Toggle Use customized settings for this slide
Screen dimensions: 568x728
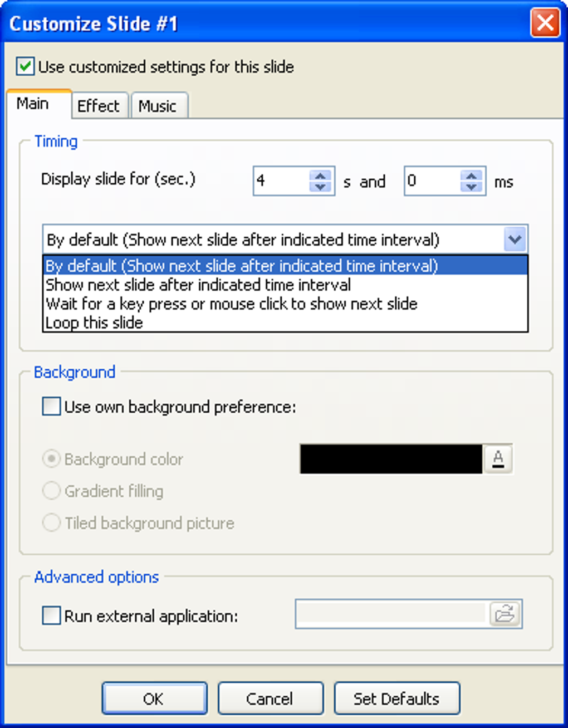[x=25, y=67]
